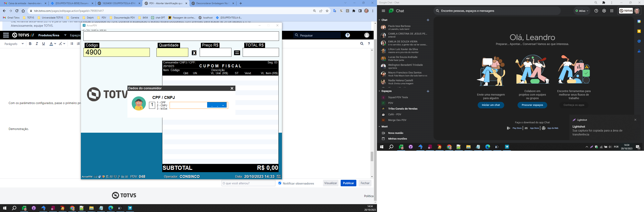The image size is (644, 212).
Task: Click the Procurar espaços button
Action: (x=532, y=105)
